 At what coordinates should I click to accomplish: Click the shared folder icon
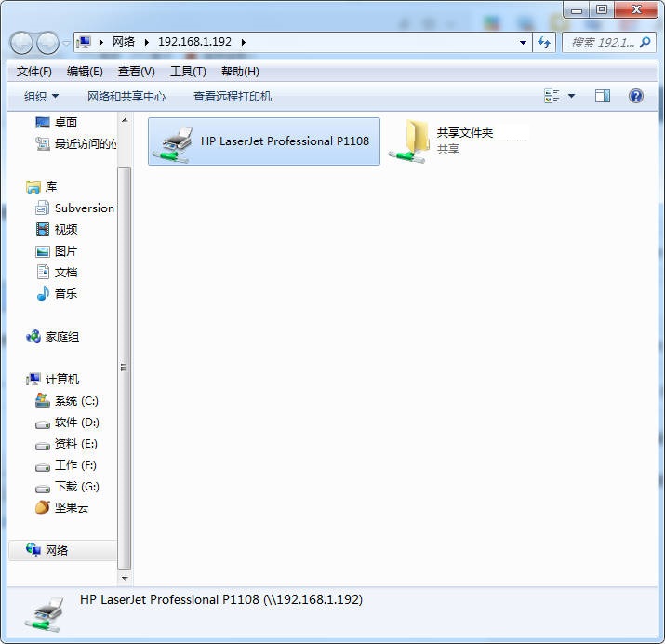pyautogui.click(x=408, y=141)
